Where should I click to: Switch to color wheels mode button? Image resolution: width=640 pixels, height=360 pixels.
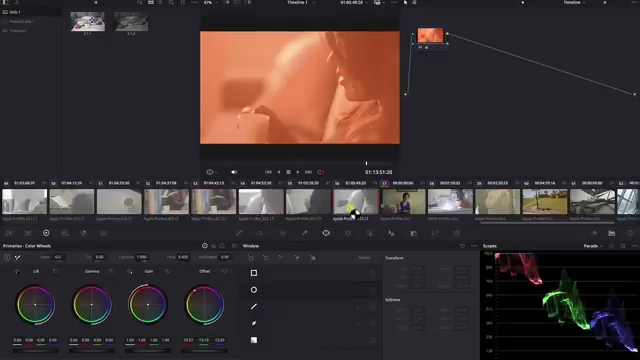(x=204, y=246)
